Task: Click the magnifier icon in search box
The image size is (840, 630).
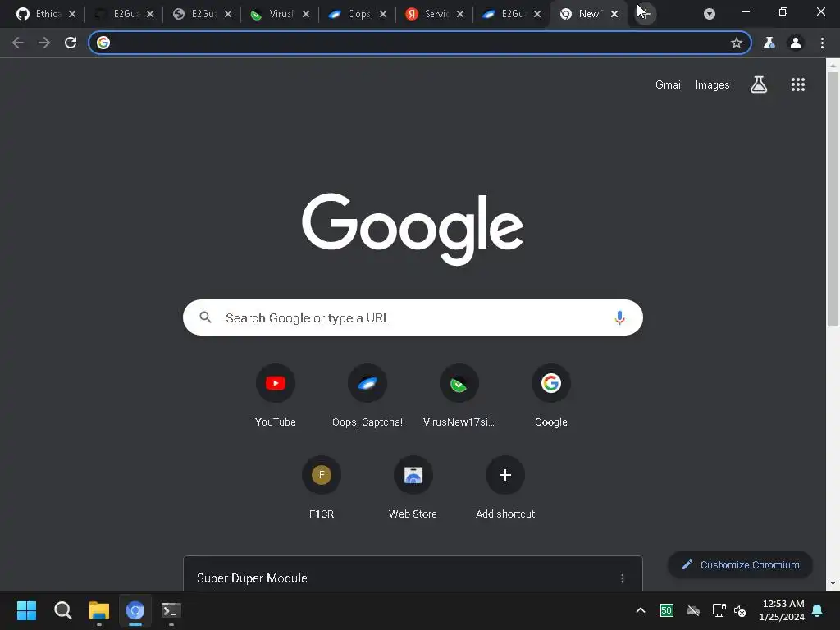Action: (205, 317)
